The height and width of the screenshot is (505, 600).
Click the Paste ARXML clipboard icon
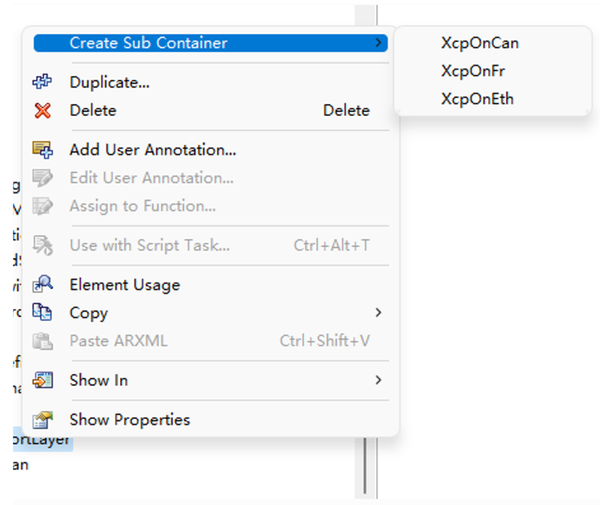coord(42,341)
